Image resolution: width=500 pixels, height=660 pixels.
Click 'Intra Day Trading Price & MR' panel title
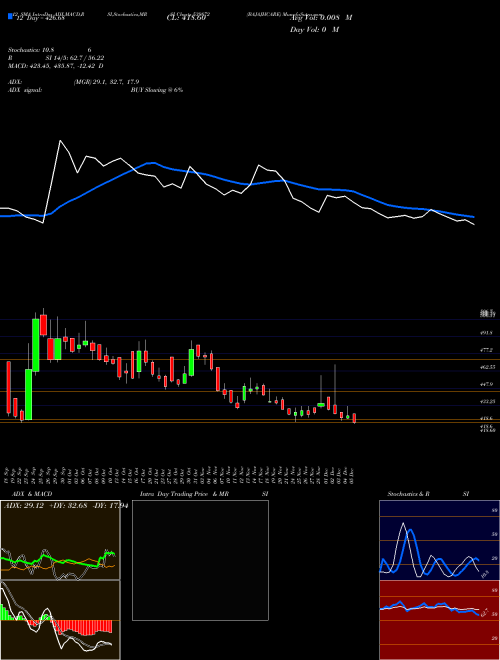184,494
